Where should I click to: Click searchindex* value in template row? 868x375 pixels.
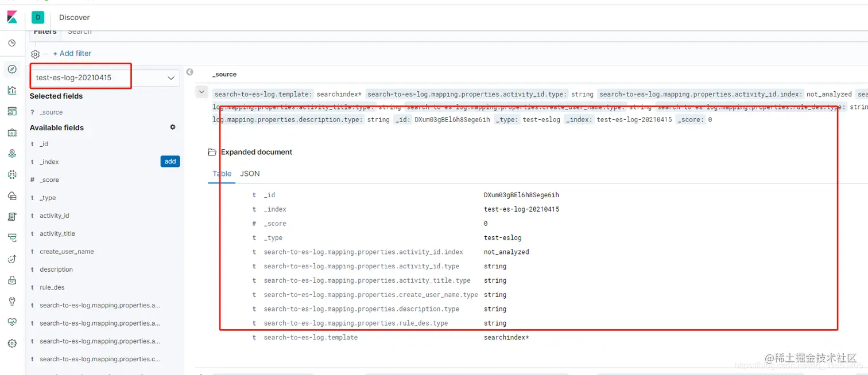coord(506,337)
